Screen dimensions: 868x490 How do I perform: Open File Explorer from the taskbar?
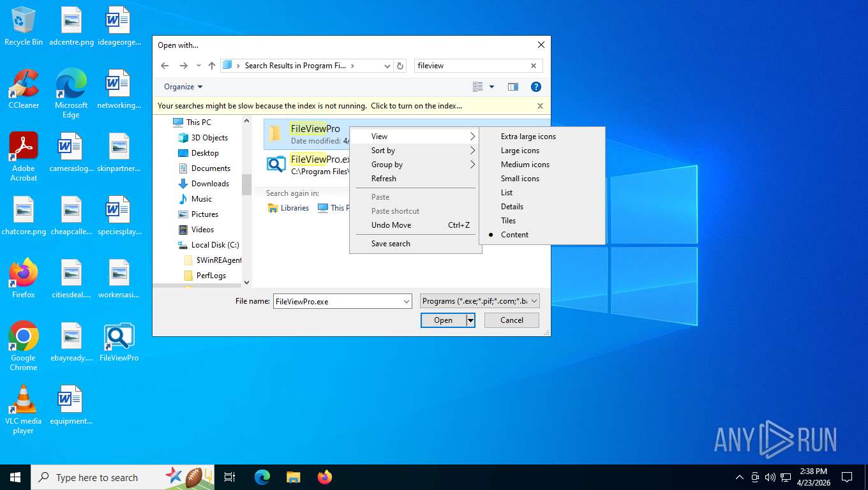point(293,477)
